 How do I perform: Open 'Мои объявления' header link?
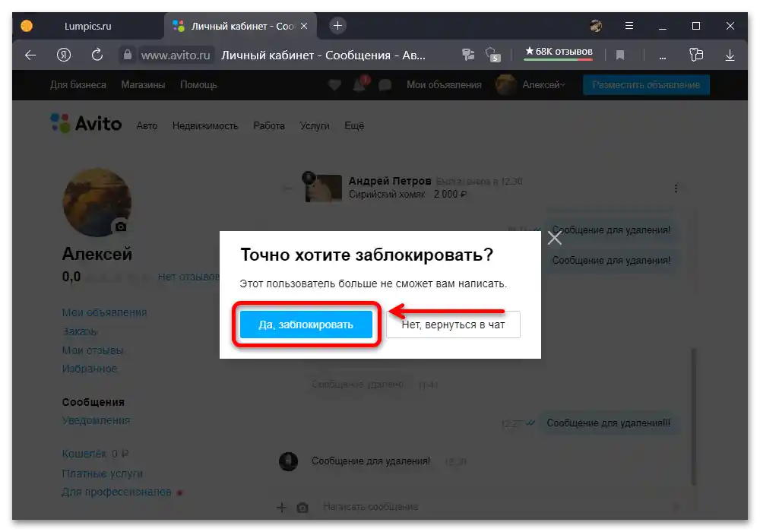[x=444, y=85]
